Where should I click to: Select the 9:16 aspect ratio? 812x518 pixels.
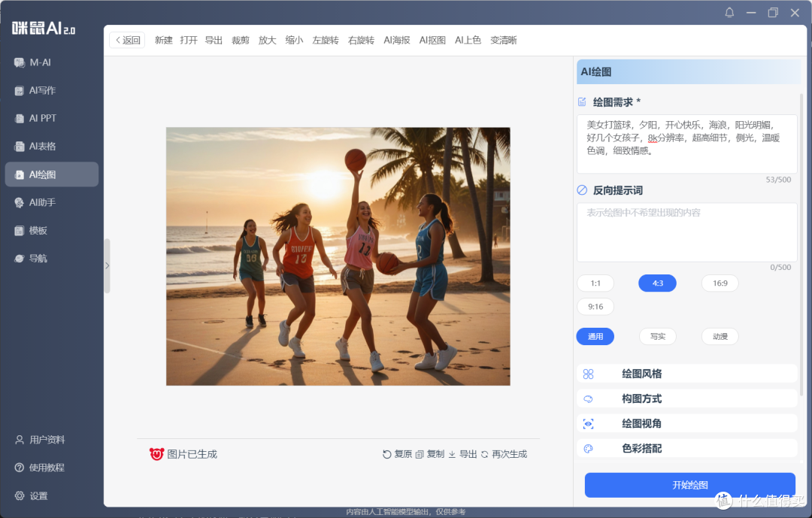(x=595, y=307)
